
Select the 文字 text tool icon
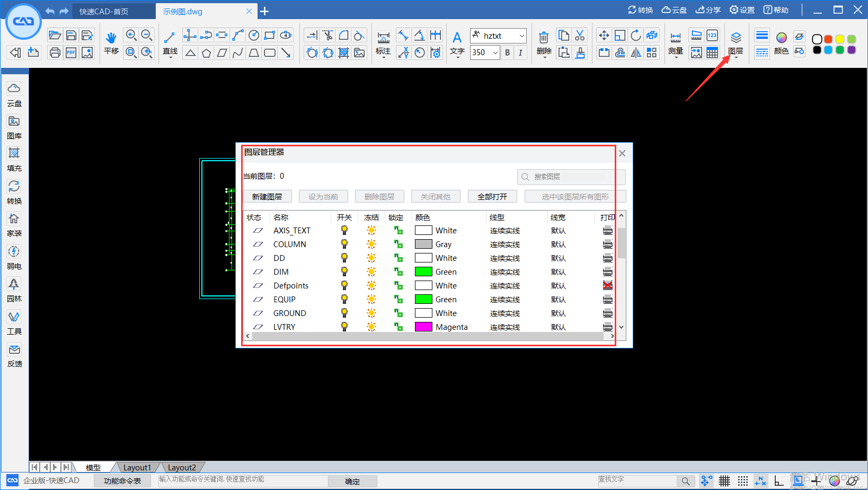point(457,38)
